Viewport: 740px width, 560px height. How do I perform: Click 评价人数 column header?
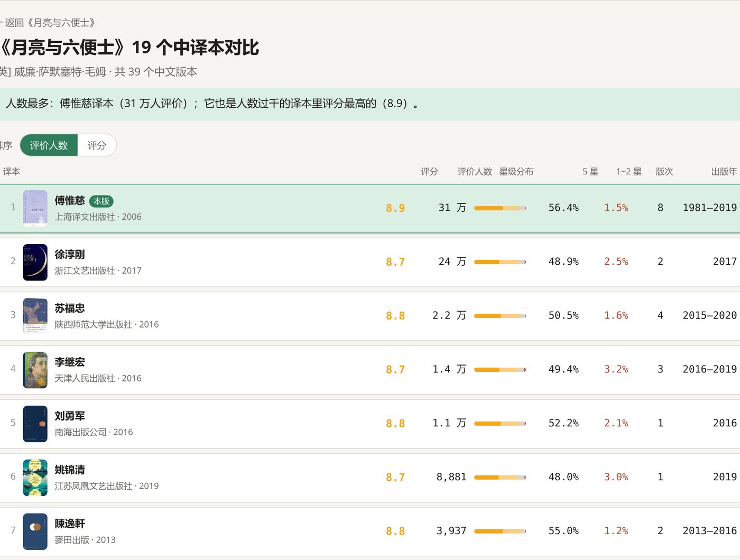(x=475, y=172)
